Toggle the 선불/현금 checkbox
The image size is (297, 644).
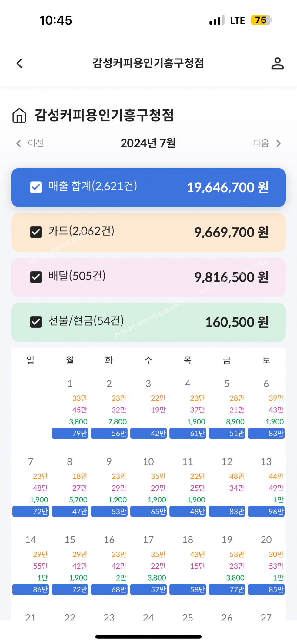tap(36, 322)
